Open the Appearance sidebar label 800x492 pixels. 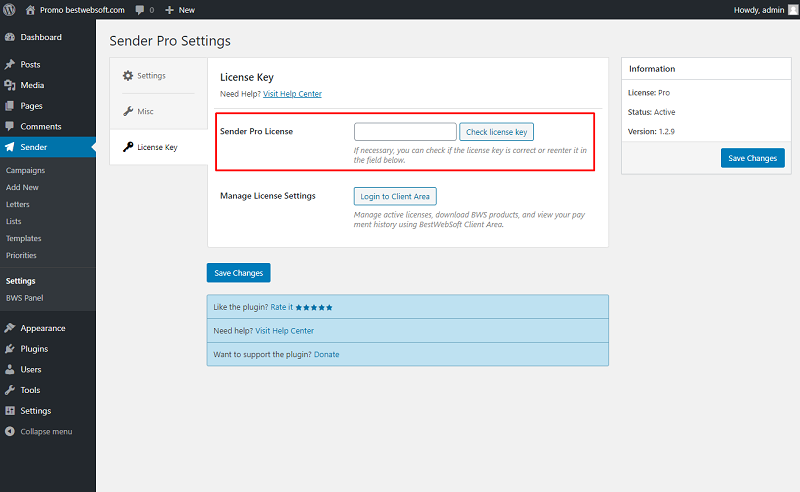43,328
